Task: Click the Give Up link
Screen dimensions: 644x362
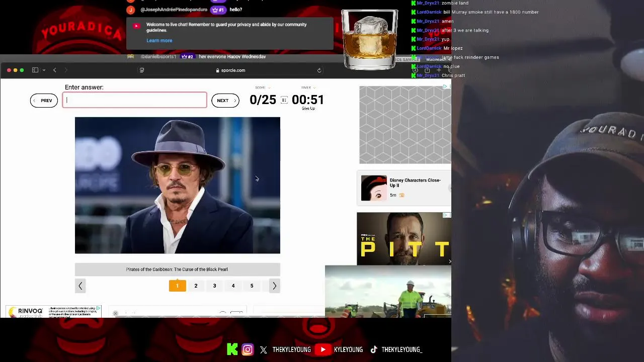Action: (308, 109)
